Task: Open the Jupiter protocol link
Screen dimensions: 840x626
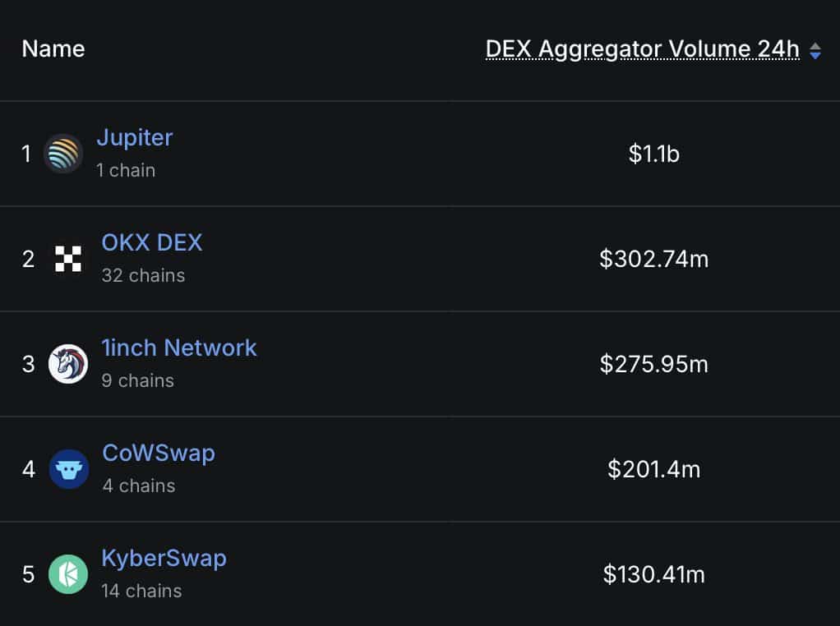Action: tap(135, 138)
